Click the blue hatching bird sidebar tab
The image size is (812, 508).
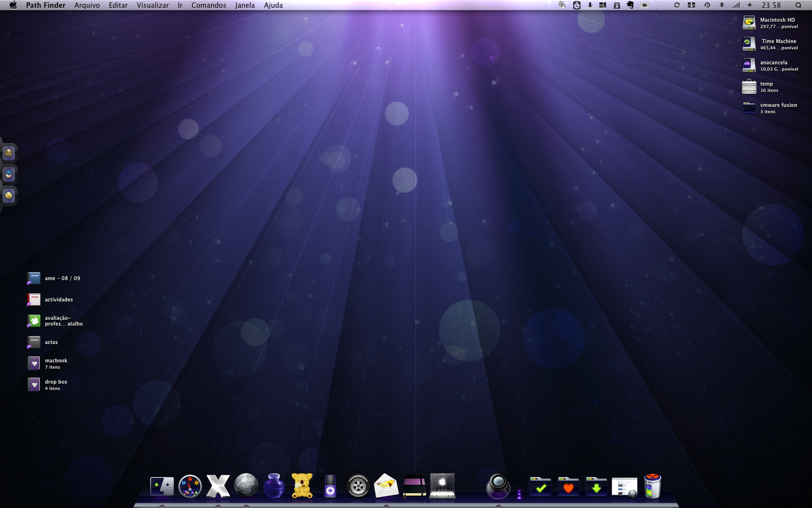coord(9,174)
